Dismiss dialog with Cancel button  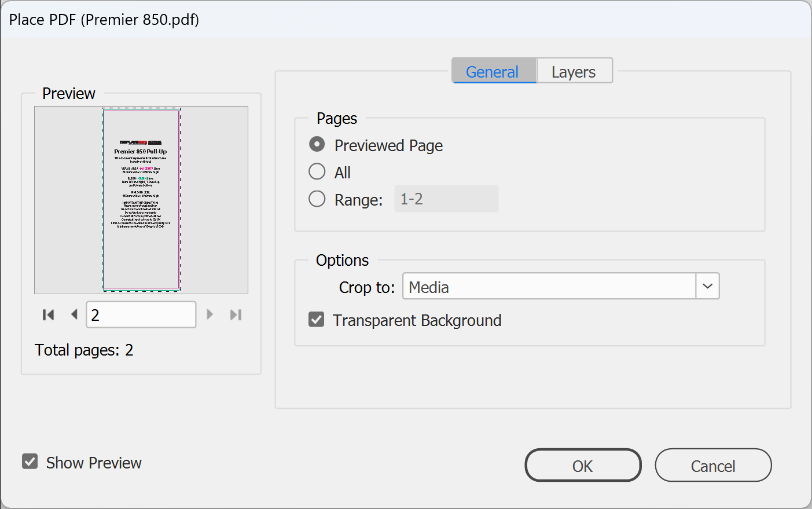click(x=713, y=465)
